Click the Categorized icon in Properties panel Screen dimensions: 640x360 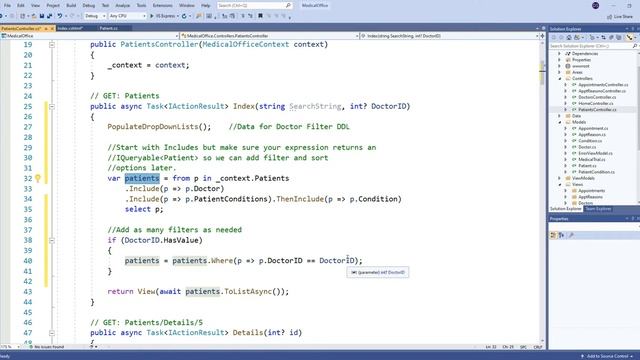point(553,235)
